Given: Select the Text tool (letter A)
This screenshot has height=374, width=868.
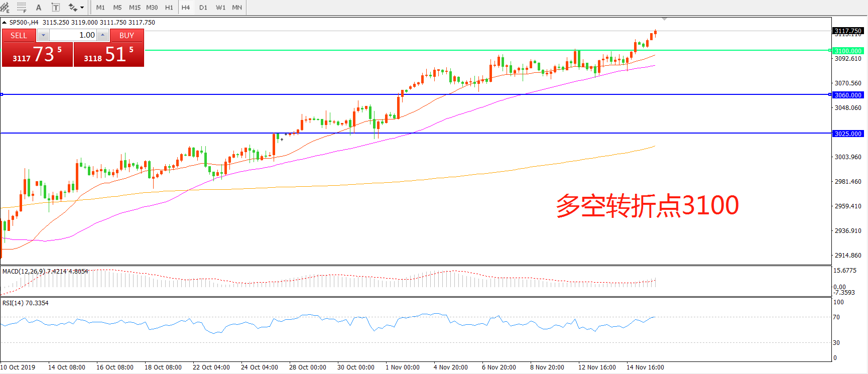Looking at the screenshot, I should coord(39,8).
